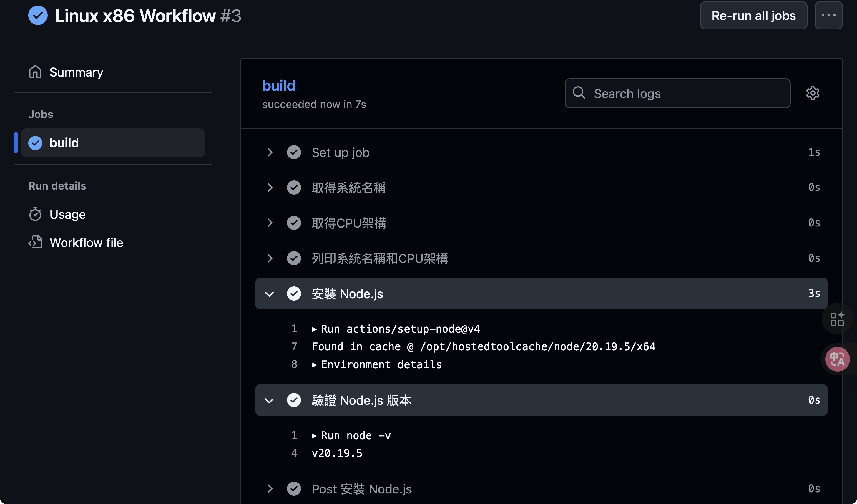Screen dimensions: 857x504
Task: Click the grid sparkle floating icon
Action: pos(837,319)
